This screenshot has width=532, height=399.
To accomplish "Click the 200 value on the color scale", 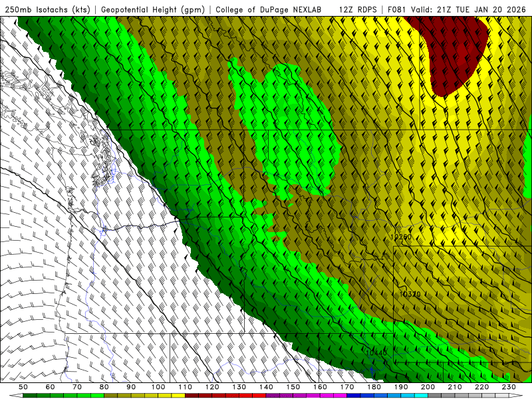I will coord(428,387).
